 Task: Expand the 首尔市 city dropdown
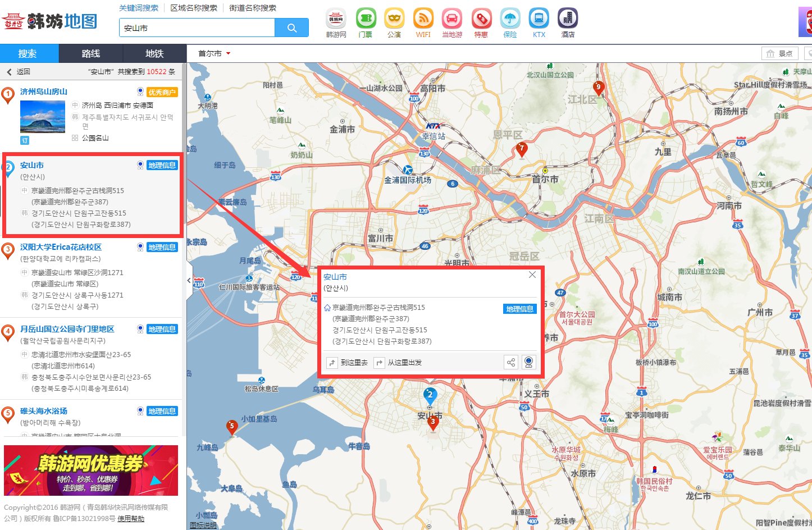click(x=215, y=54)
